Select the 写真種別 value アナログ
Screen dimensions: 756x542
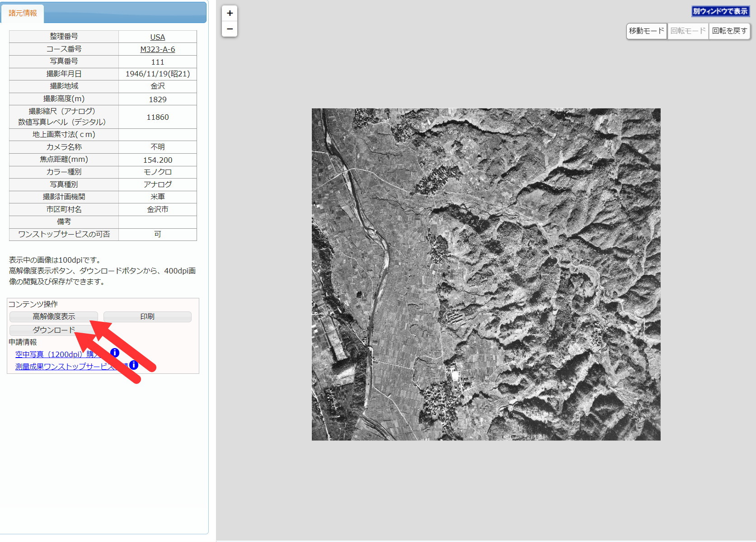tap(158, 184)
